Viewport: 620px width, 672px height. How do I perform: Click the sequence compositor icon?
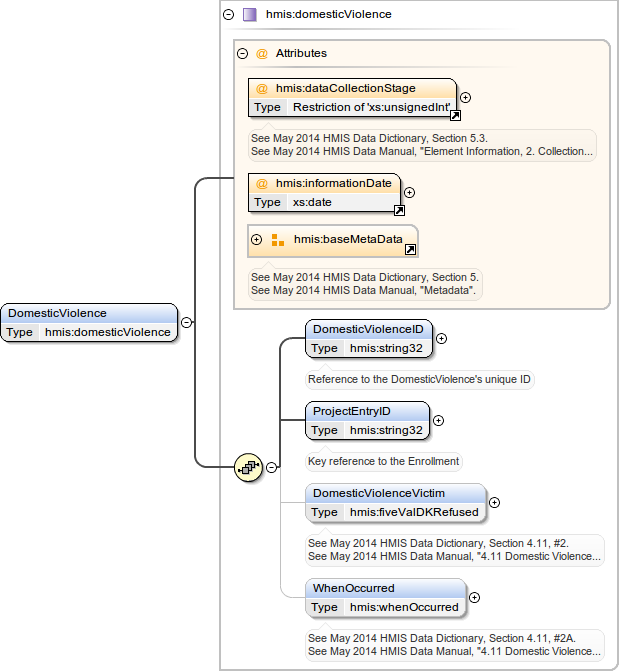pos(248,467)
